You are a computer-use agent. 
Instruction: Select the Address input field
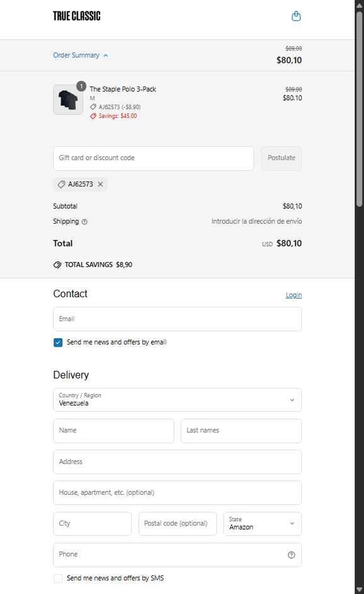[x=177, y=461]
